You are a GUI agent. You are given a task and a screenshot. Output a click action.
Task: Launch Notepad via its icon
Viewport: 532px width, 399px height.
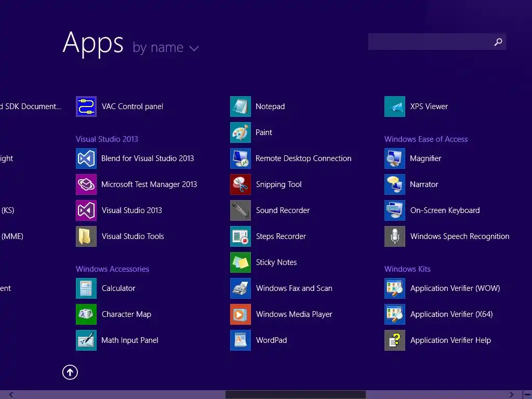241,107
